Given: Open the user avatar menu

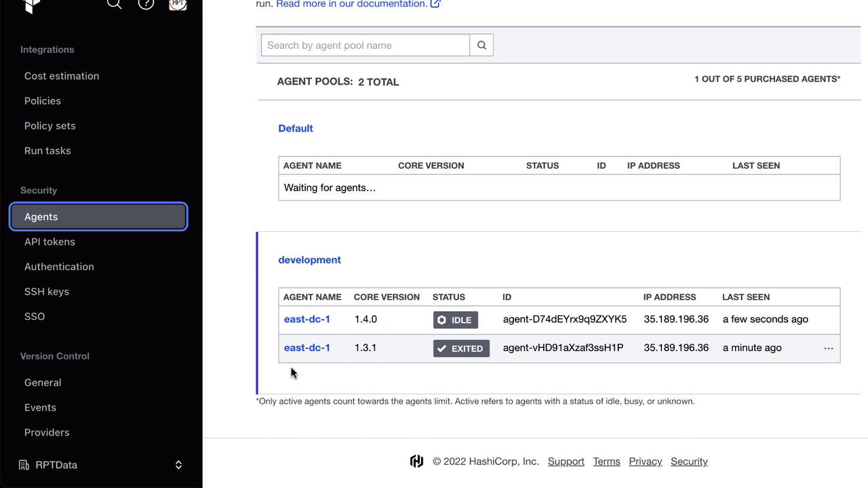Looking at the screenshot, I should (x=178, y=4).
